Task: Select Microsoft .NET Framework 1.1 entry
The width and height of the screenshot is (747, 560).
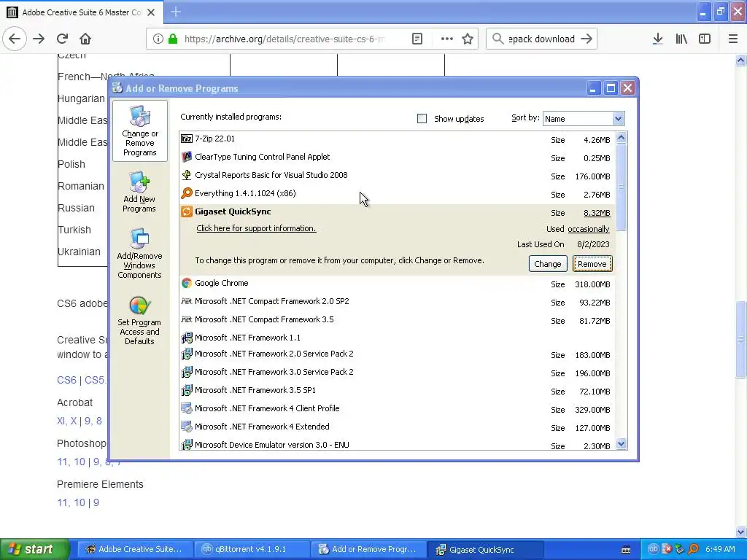Action: tap(397, 338)
